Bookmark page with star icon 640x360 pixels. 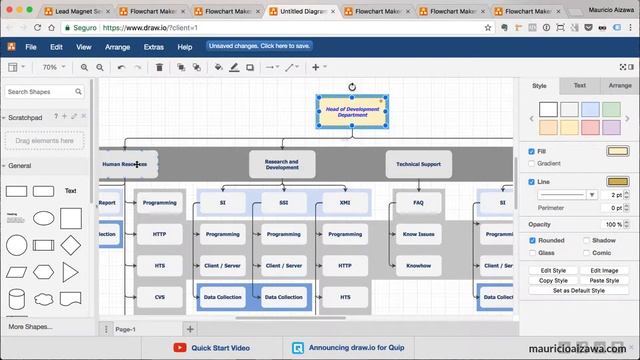click(x=488, y=28)
